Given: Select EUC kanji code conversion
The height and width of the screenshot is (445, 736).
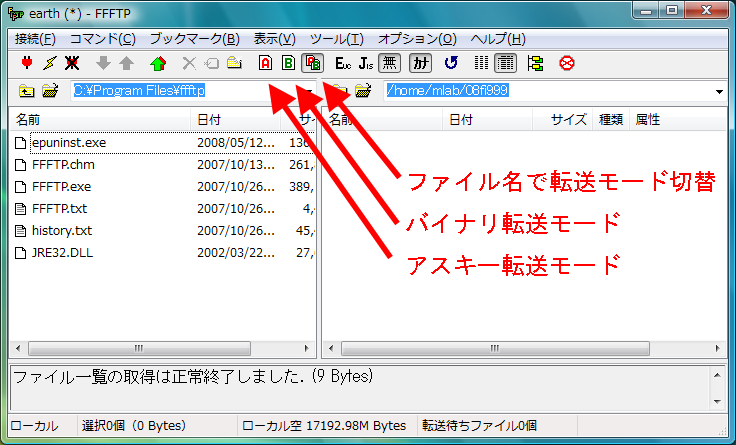Looking at the screenshot, I should 343,63.
